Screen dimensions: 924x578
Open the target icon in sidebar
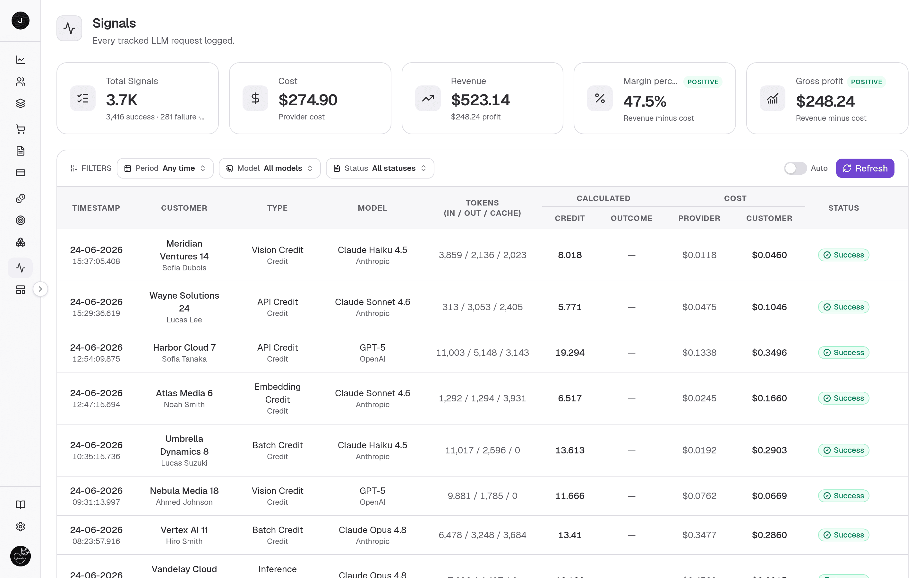click(x=20, y=220)
